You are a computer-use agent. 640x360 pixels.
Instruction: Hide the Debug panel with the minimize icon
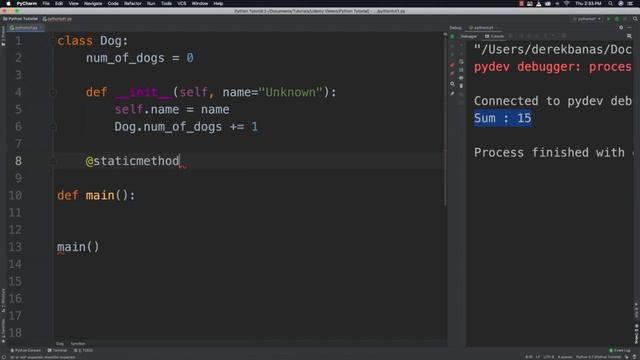click(x=629, y=28)
